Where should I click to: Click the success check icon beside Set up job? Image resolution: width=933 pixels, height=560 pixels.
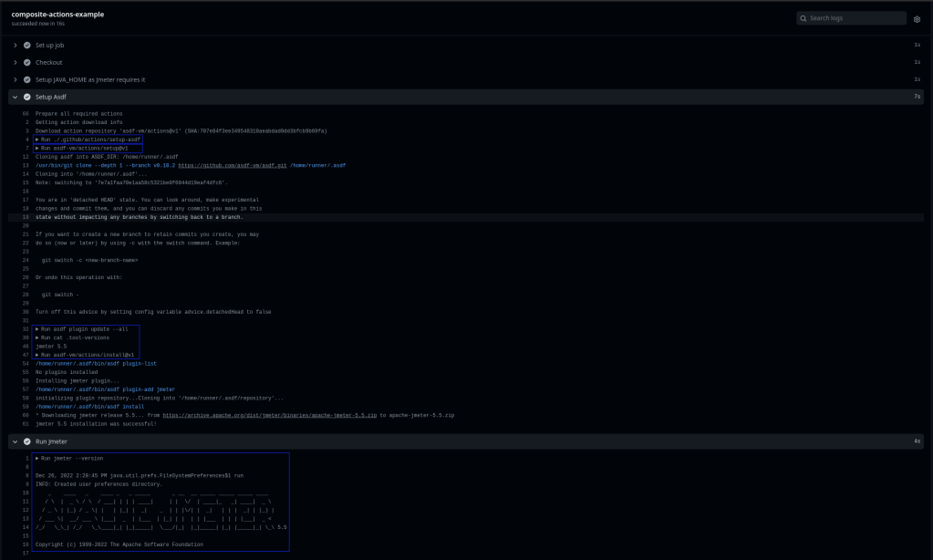(26, 44)
